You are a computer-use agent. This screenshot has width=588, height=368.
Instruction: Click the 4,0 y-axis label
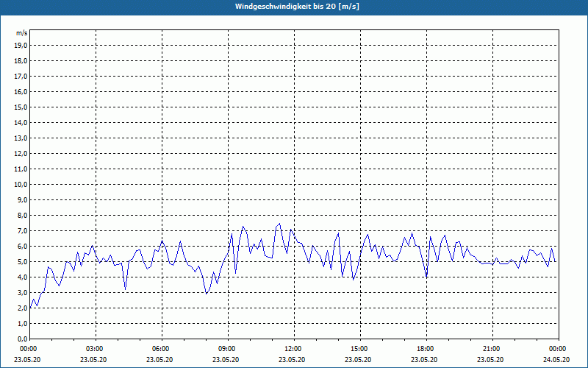tap(22, 277)
